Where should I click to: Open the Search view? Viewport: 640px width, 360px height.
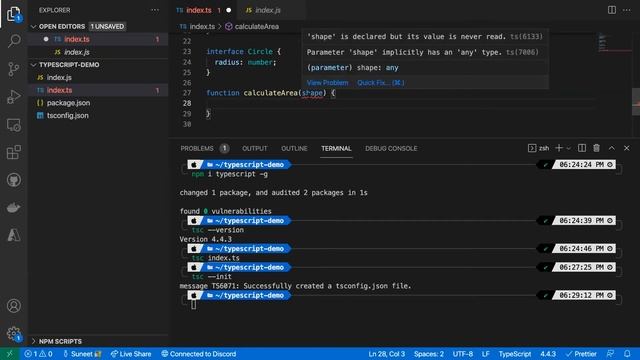click(14, 41)
